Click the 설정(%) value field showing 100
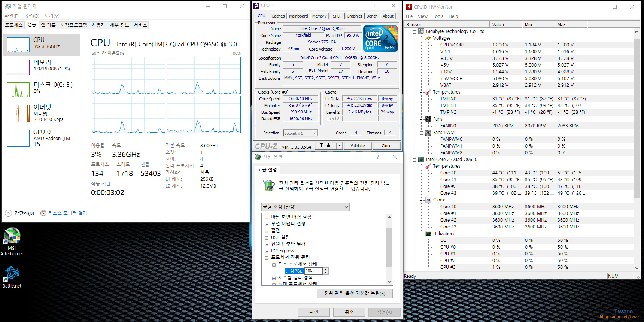644x322 pixels. (313, 271)
